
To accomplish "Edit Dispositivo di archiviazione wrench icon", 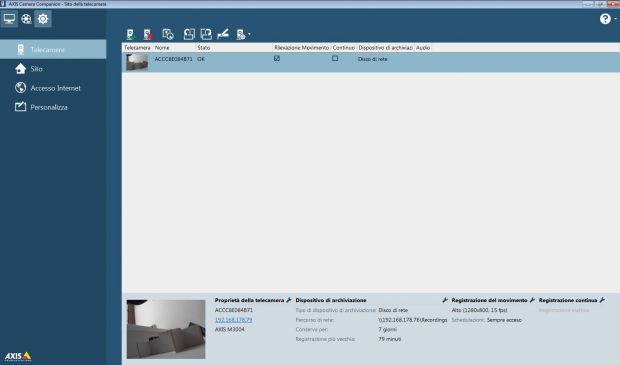I will pyautogui.click(x=445, y=300).
